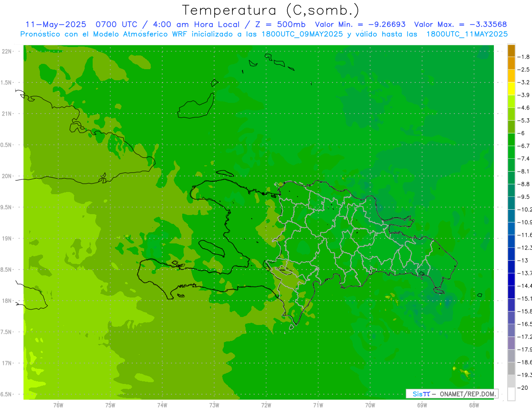Click the '21N' latitude label
Image resolution: width=532 pixels, height=411 pixels.
pos(8,114)
